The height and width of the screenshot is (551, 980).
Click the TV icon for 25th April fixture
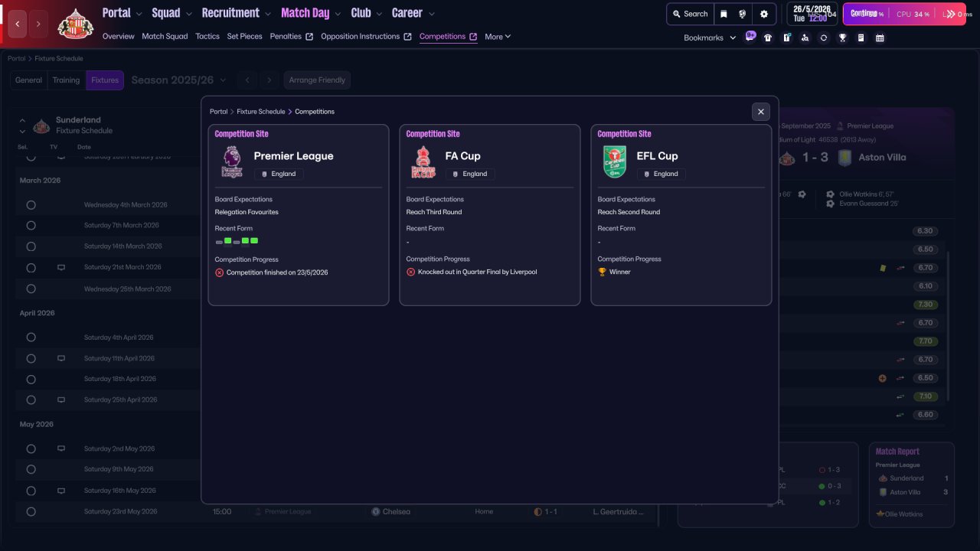(61, 399)
